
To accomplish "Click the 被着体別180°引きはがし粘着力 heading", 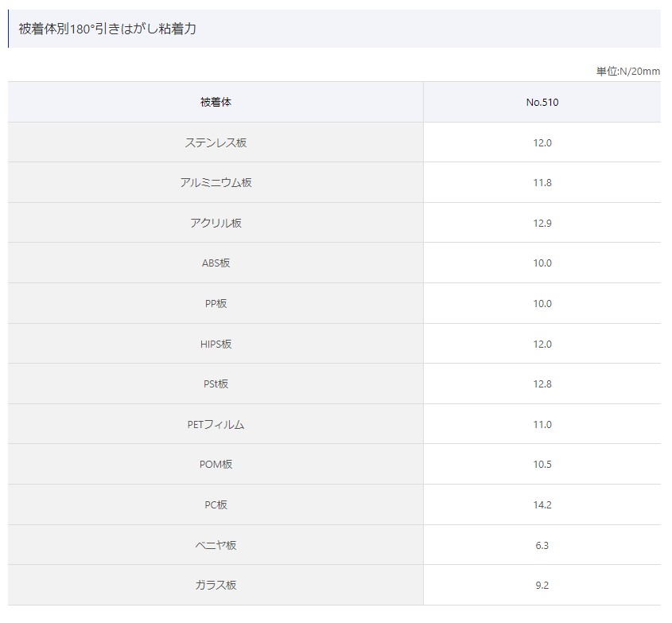I will tap(107, 29).
